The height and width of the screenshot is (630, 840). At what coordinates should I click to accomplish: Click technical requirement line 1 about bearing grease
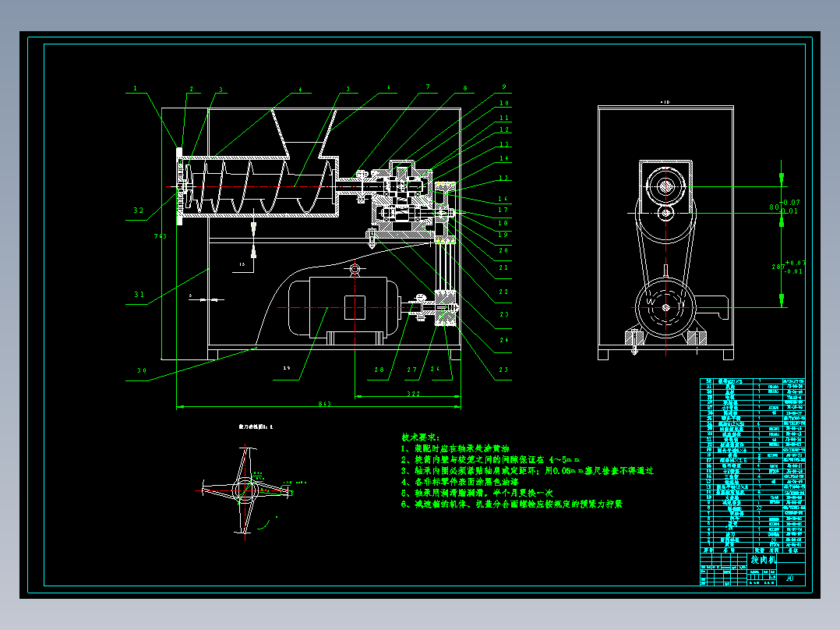coord(455,449)
